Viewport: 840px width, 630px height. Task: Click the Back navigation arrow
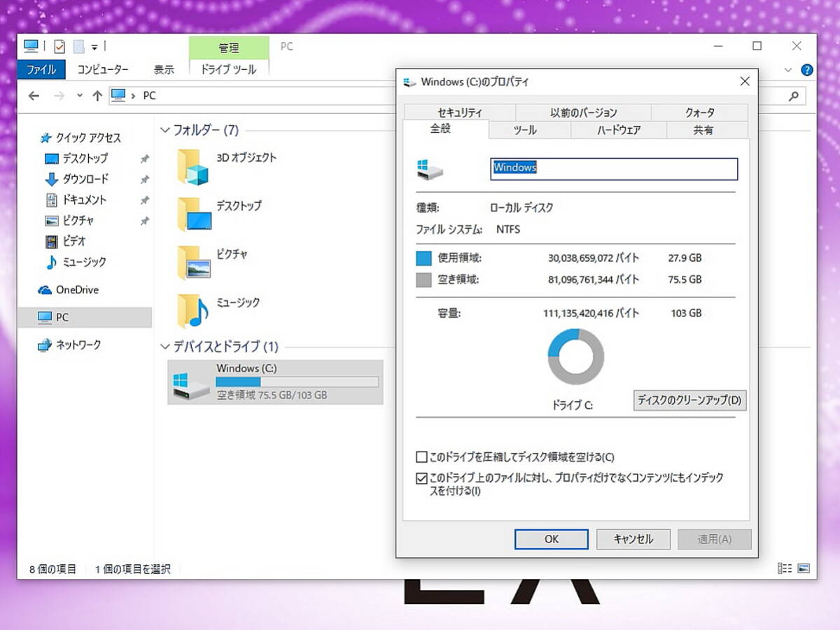coord(34,95)
